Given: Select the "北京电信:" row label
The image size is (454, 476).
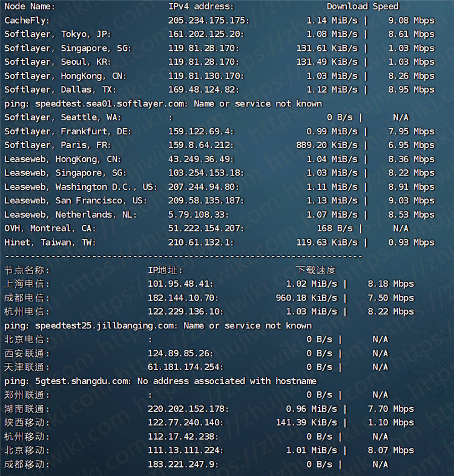Looking at the screenshot, I should [27, 340].
